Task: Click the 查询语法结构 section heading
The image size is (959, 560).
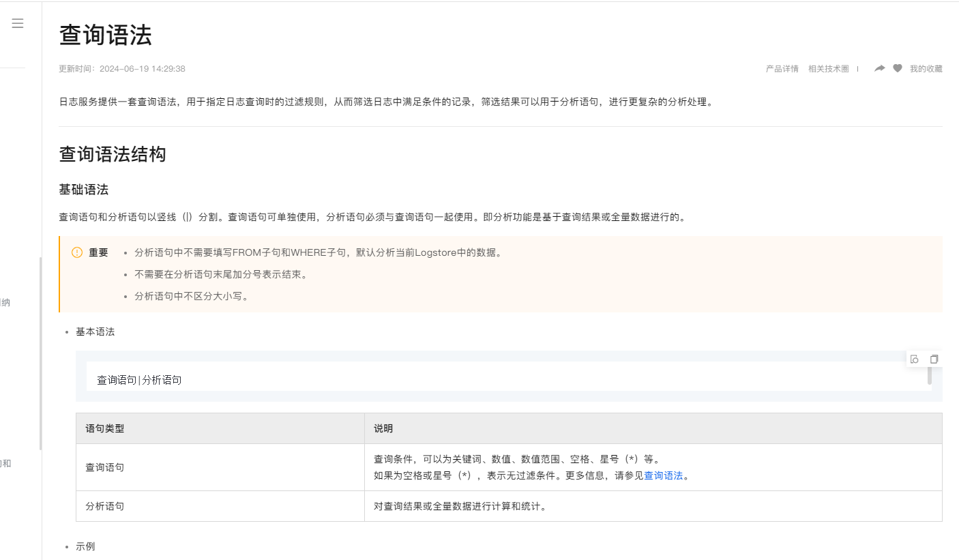Action: click(x=113, y=154)
